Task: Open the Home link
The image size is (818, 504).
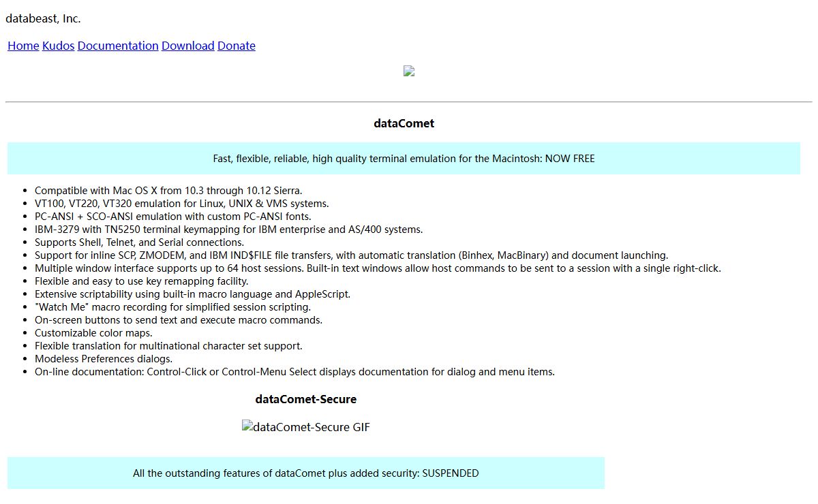Action: [x=23, y=46]
